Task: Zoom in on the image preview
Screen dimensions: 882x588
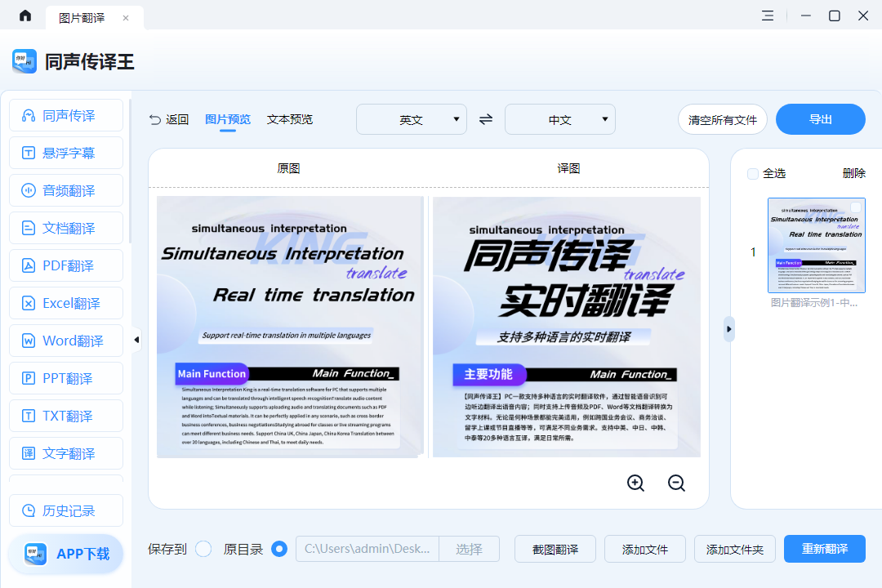Action: 635,483
